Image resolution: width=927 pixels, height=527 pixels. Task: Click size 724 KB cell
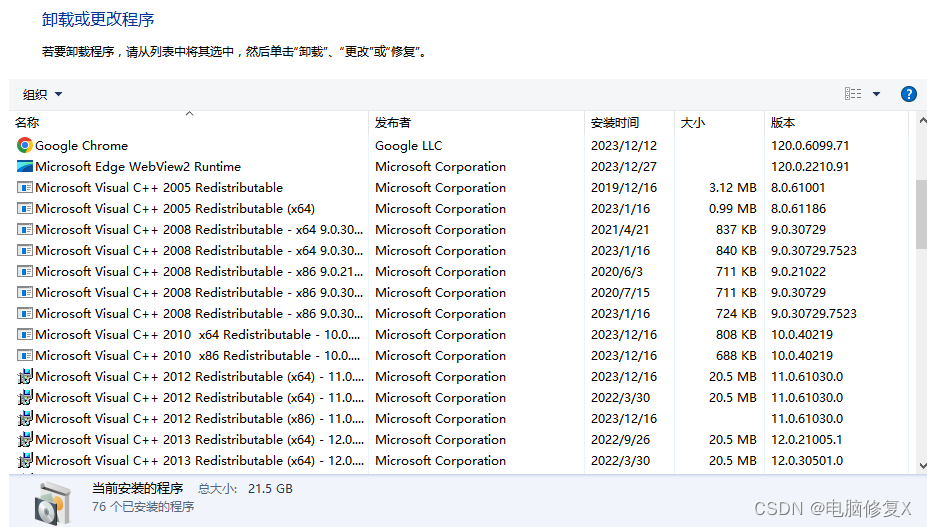click(736, 313)
